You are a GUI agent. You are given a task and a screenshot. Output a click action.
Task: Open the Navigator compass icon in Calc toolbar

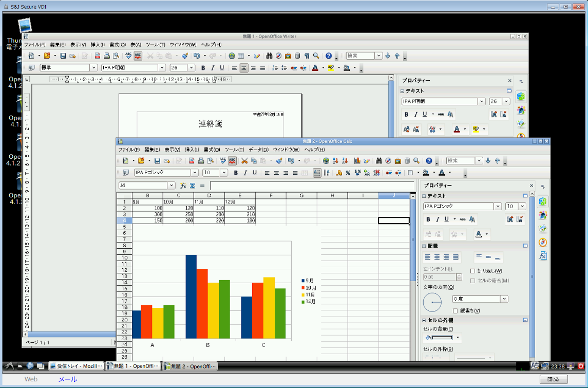coord(388,161)
